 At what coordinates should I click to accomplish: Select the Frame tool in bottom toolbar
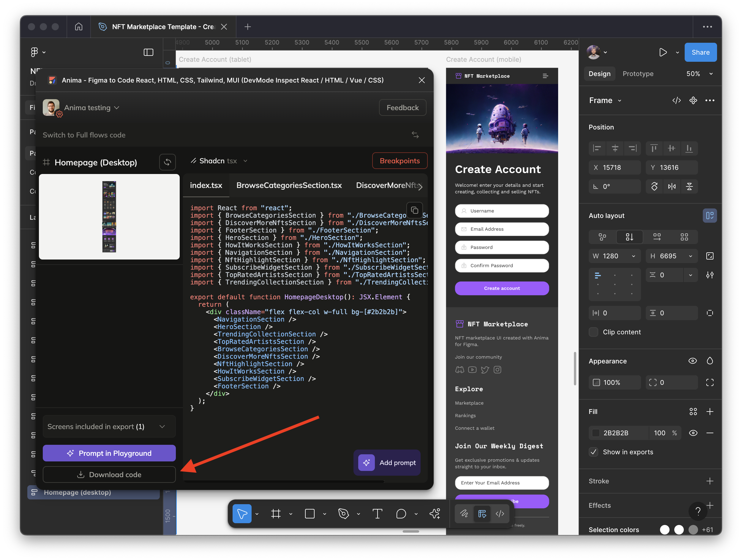[x=276, y=513]
